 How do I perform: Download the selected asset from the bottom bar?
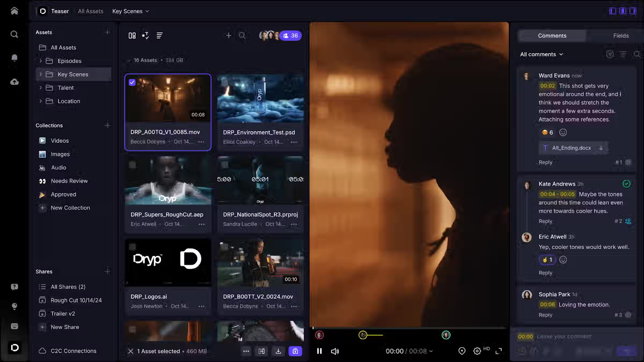point(278,351)
